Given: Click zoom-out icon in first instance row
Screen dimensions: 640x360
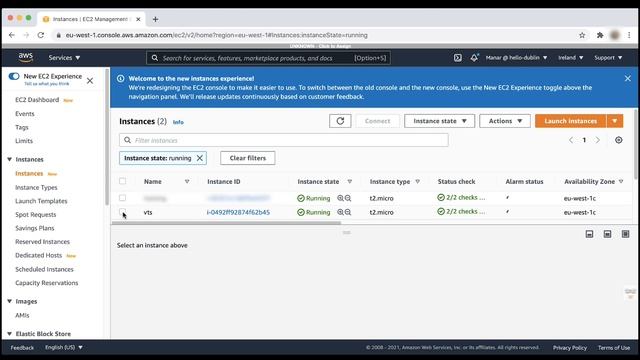Looking at the screenshot, I should pos(348,198).
